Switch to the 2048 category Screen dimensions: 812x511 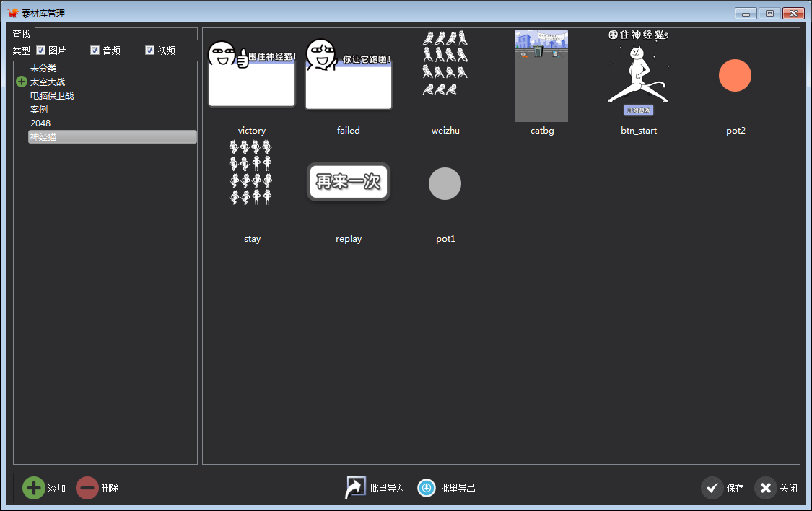pyautogui.click(x=40, y=123)
